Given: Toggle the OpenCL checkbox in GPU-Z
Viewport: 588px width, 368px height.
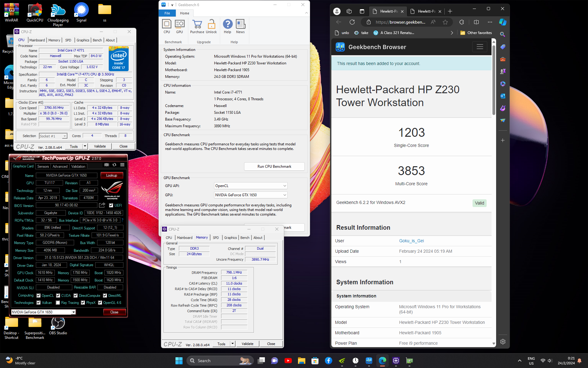Looking at the screenshot, I should point(38,296).
